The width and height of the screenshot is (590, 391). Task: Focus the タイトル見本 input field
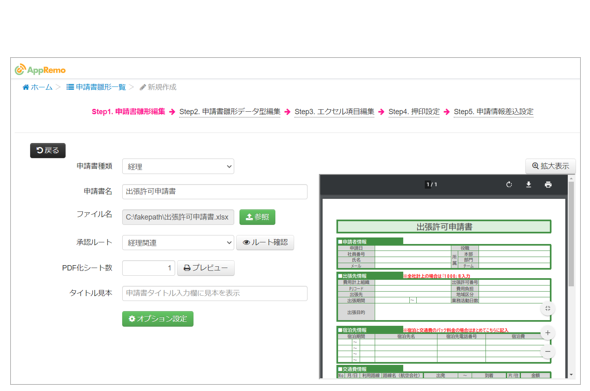[x=214, y=293]
